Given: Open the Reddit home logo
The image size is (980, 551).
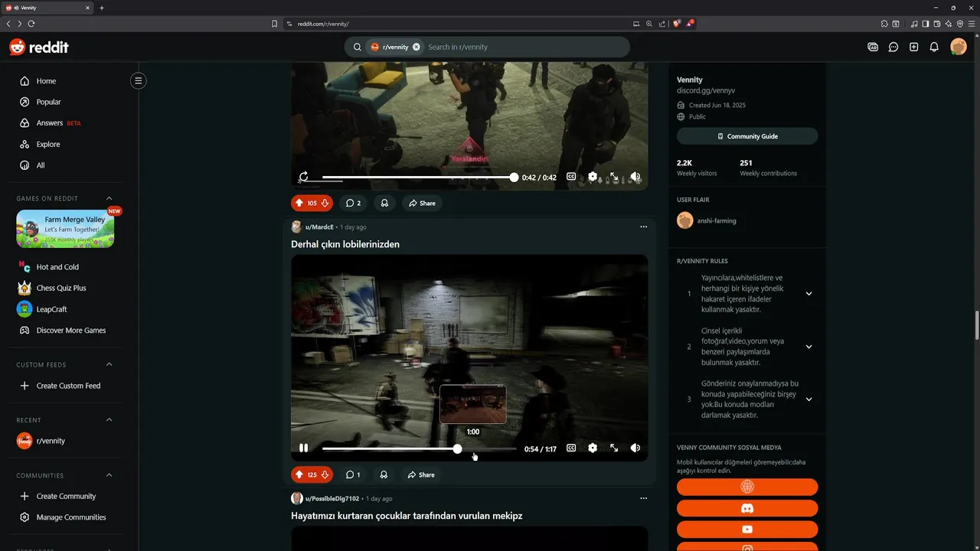Looking at the screenshot, I should (x=39, y=47).
